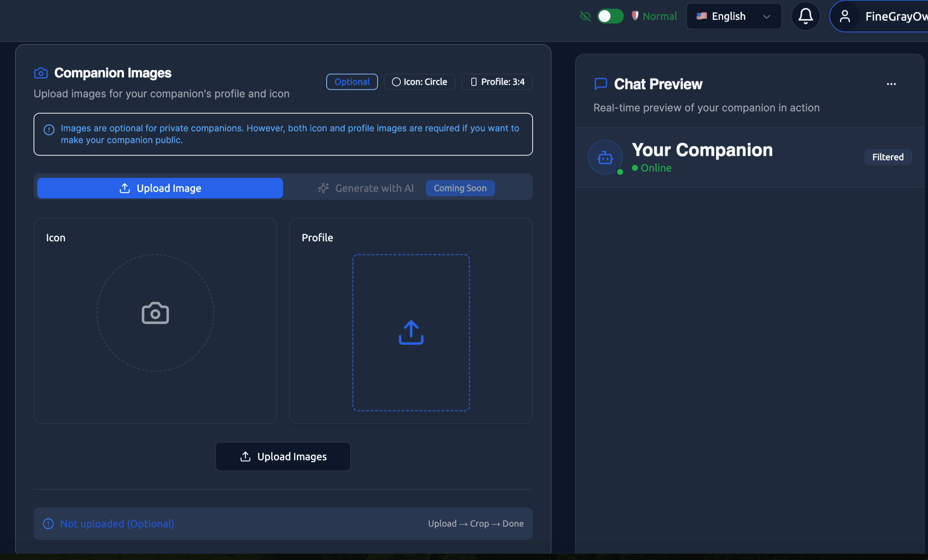Open the notification bell

tap(805, 16)
